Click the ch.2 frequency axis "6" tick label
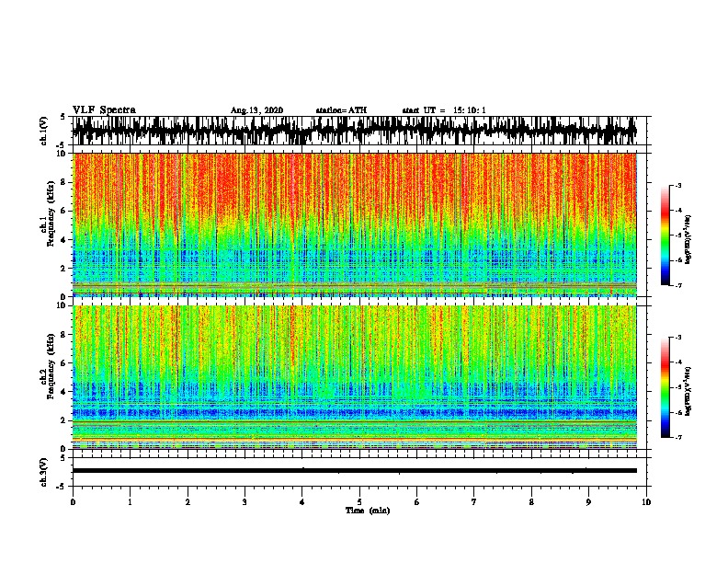Screen dimensions: 728x563 pos(63,363)
